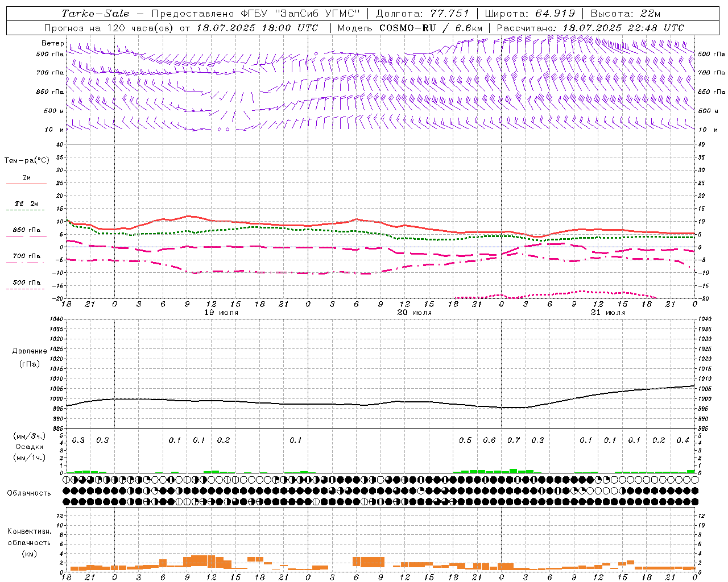Select the 'Высота: 22м' elevation text
The width and height of the screenshot is (728, 582).
[626, 14]
